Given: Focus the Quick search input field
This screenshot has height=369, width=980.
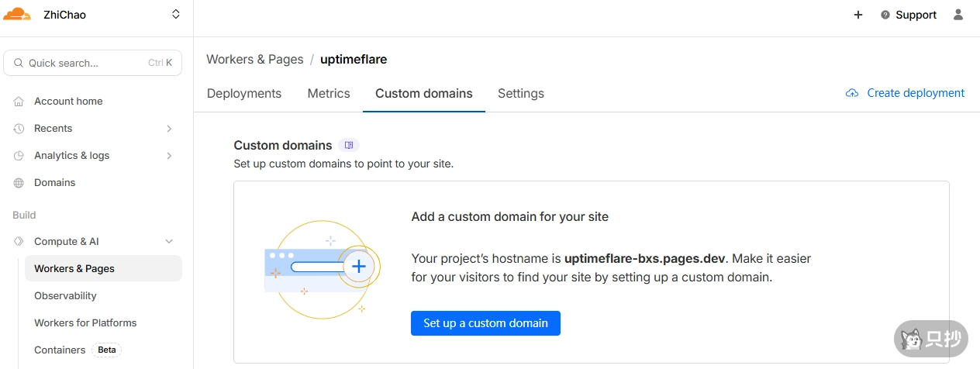Looking at the screenshot, I should [85, 64].
